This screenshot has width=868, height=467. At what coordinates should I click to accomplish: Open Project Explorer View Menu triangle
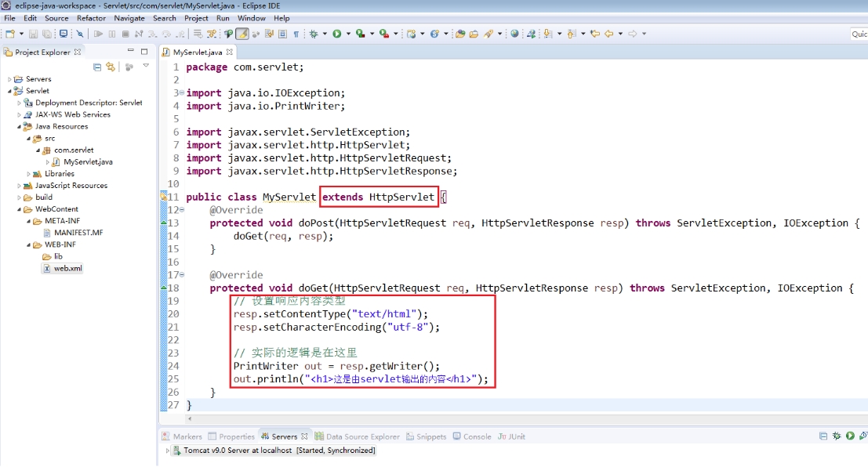pos(146,66)
